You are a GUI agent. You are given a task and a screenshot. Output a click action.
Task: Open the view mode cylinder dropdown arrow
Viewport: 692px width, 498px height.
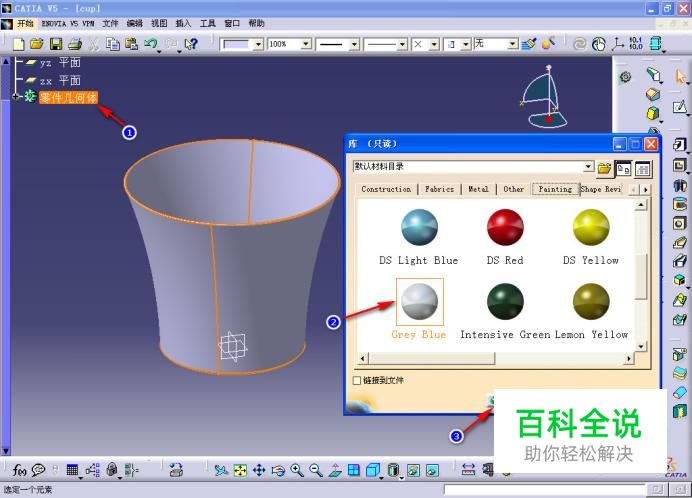point(401,477)
